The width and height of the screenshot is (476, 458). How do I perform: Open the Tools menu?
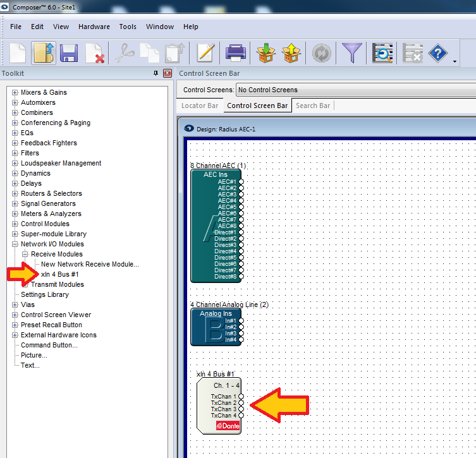click(128, 27)
